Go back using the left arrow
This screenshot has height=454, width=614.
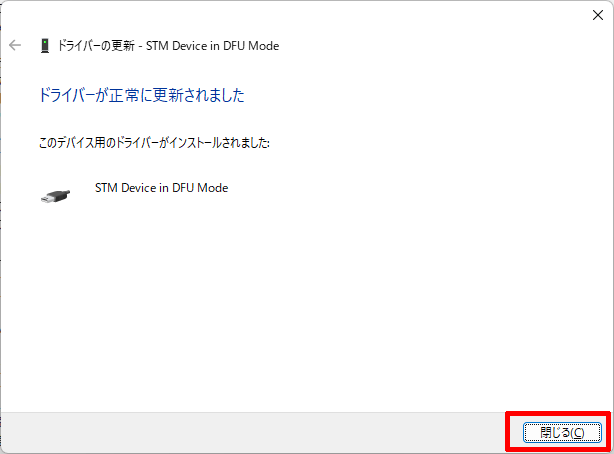[x=15, y=45]
